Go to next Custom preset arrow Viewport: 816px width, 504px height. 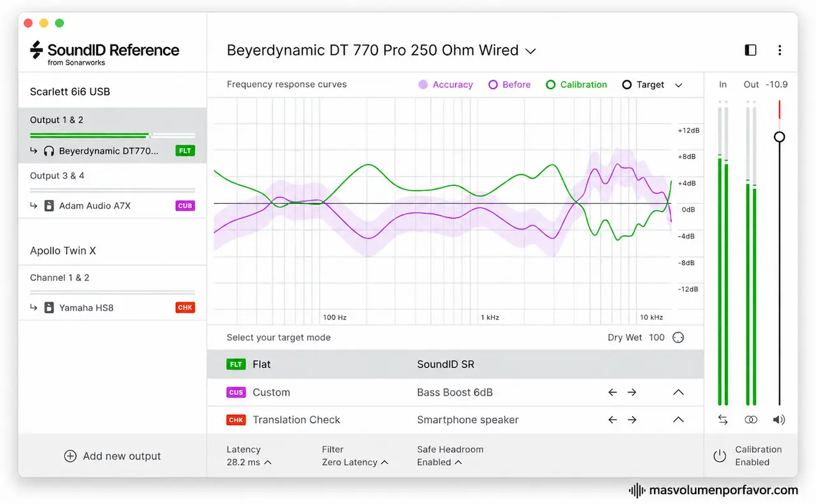(632, 392)
